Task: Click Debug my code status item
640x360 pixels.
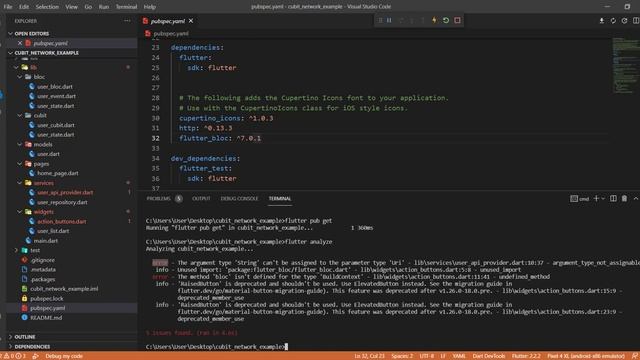Action: (x=64, y=356)
